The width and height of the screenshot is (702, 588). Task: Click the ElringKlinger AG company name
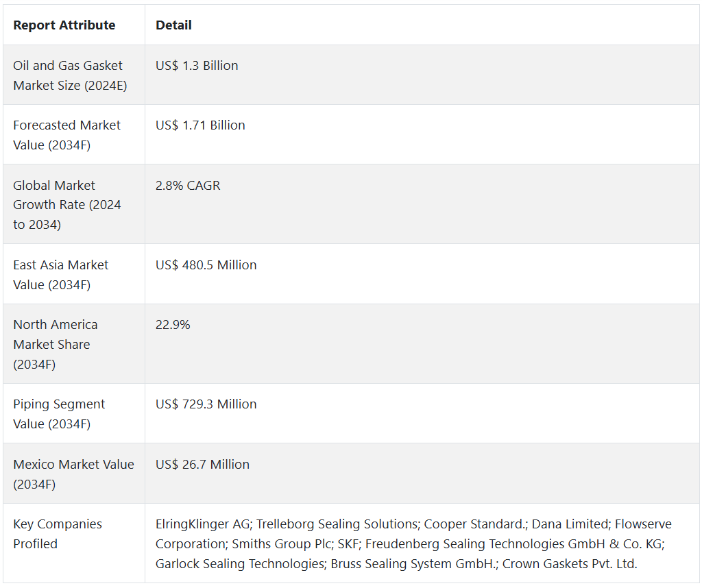[x=204, y=524]
